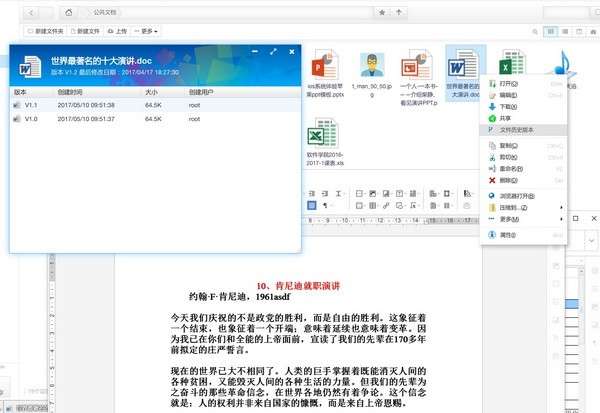Add current folder to favorites star
Image resolution: width=600 pixels, height=413 pixels.
pyautogui.click(x=382, y=13)
